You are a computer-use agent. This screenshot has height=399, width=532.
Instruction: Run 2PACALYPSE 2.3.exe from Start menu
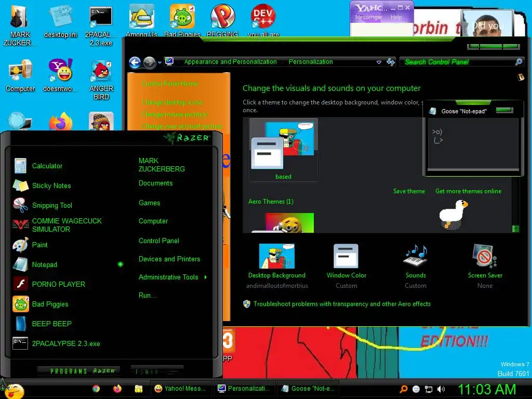pyautogui.click(x=66, y=343)
